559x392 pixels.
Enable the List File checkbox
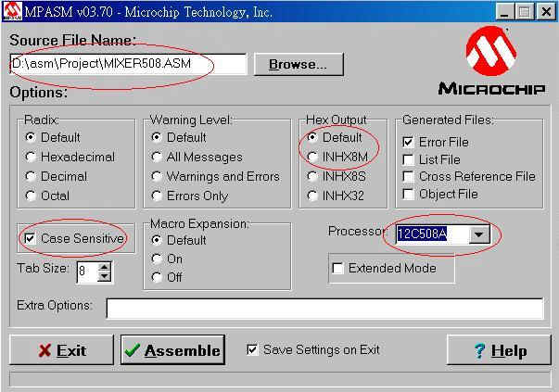[x=408, y=159]
